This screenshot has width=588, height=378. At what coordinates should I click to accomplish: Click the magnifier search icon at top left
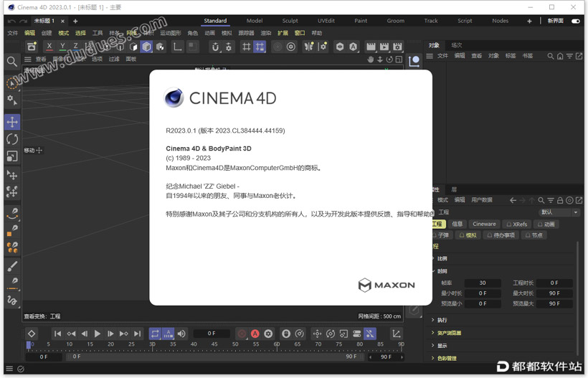pos(12,61)
